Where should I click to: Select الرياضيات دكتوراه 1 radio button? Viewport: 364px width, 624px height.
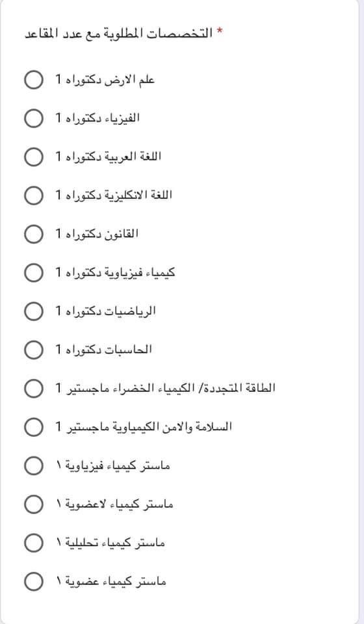click(33, 311)
